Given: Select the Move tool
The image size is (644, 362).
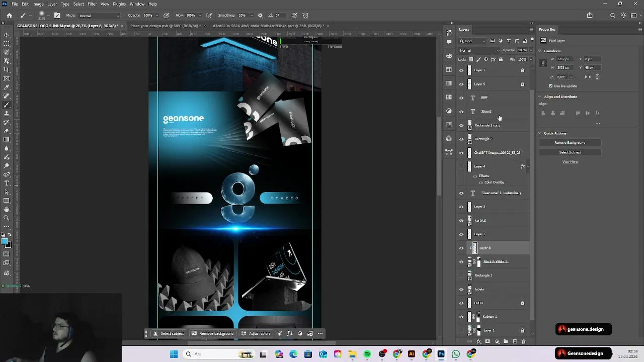Looking at the screenshot, I should click(x=7, y=35).
